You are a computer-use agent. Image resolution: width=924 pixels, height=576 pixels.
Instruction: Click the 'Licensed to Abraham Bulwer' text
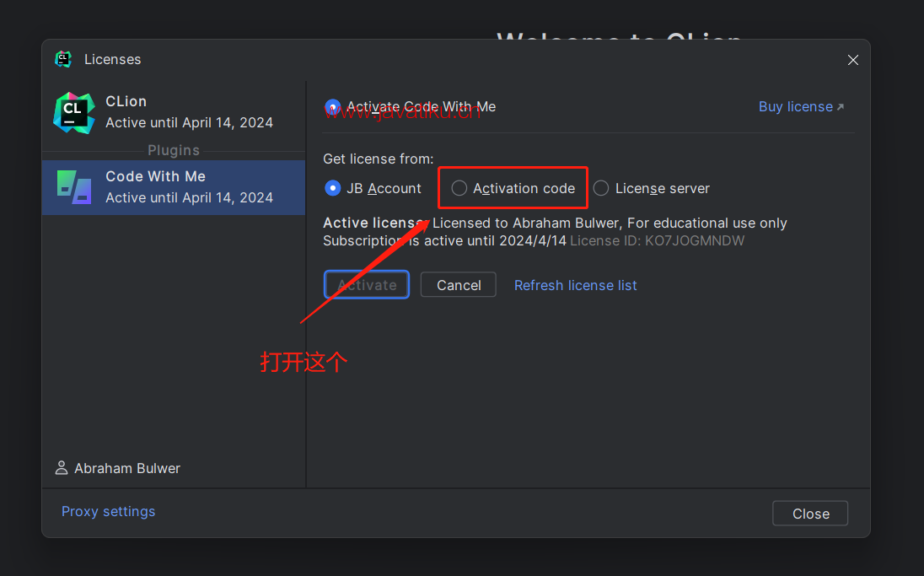pos(526,223)
